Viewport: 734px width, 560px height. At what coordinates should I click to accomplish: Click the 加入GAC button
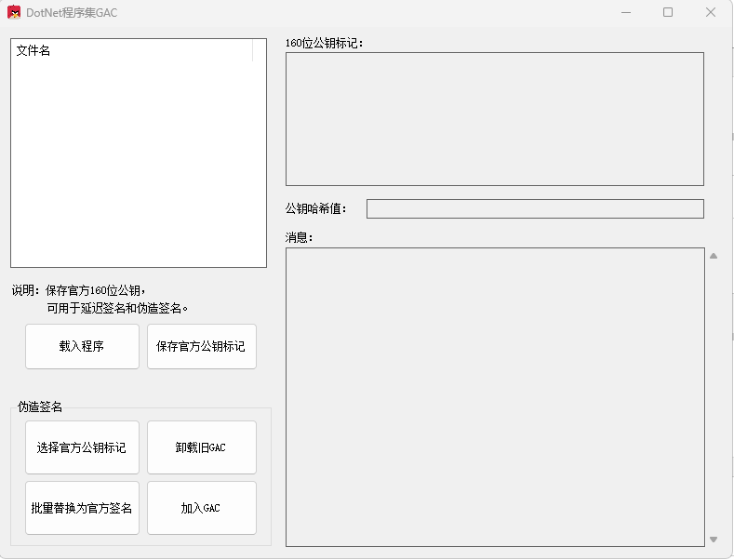tap(201, 508)
